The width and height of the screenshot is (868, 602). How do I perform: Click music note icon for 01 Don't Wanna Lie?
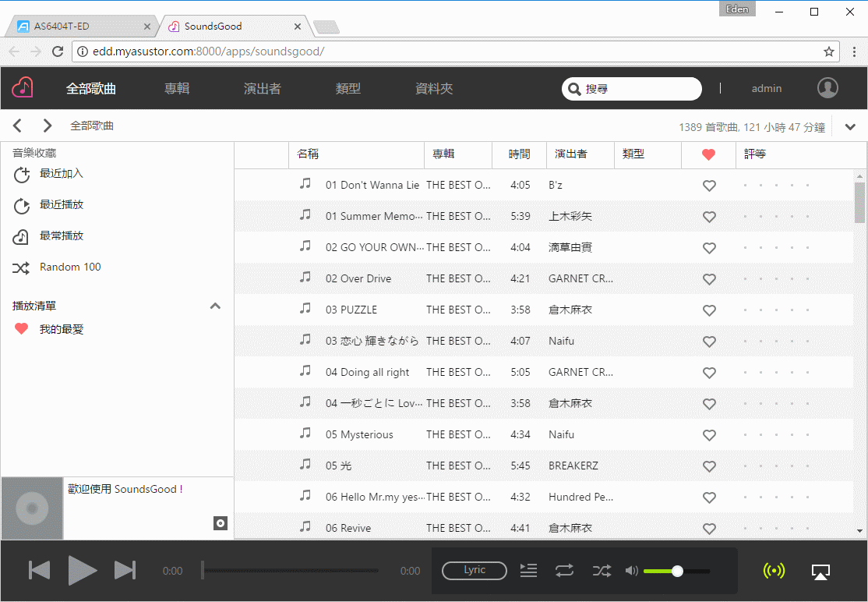305,184
